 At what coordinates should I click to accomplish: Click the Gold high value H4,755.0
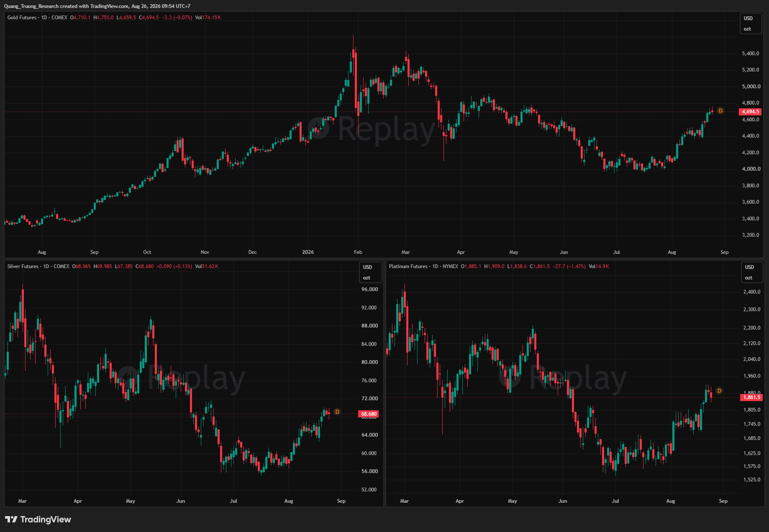pyautogui.click(x=103, y=18)
